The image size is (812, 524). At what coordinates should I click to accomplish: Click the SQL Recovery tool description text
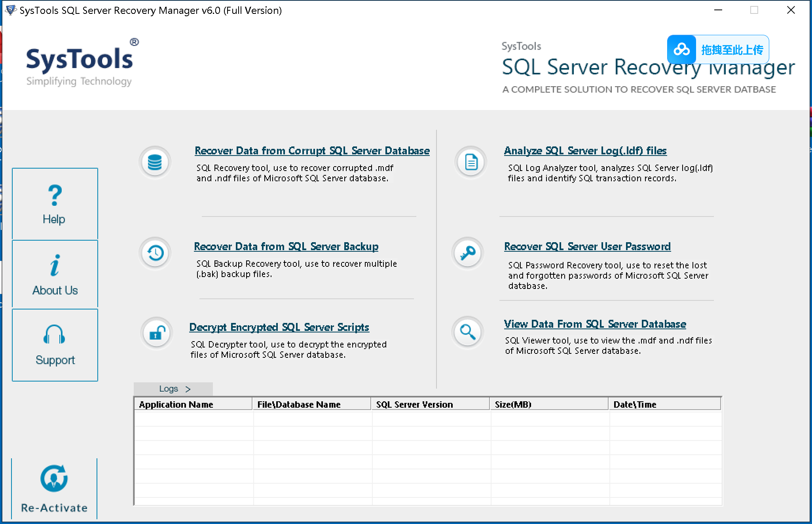(x=295, y=173)
